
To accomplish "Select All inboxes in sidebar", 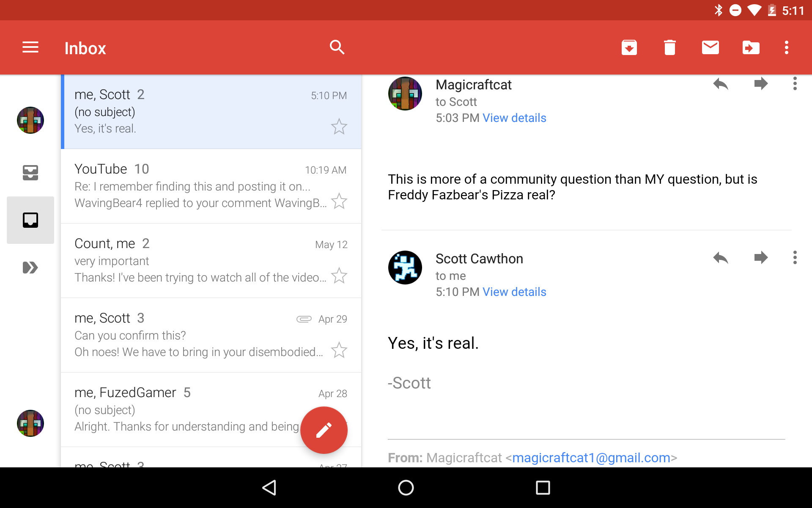I will point(30,173).
